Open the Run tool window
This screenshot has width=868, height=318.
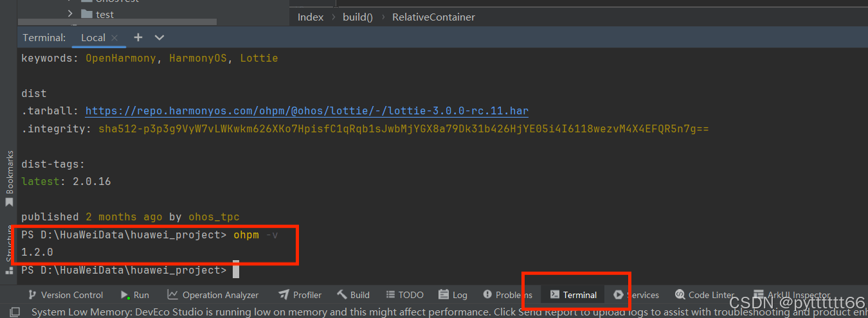click(x=134, y=295)
